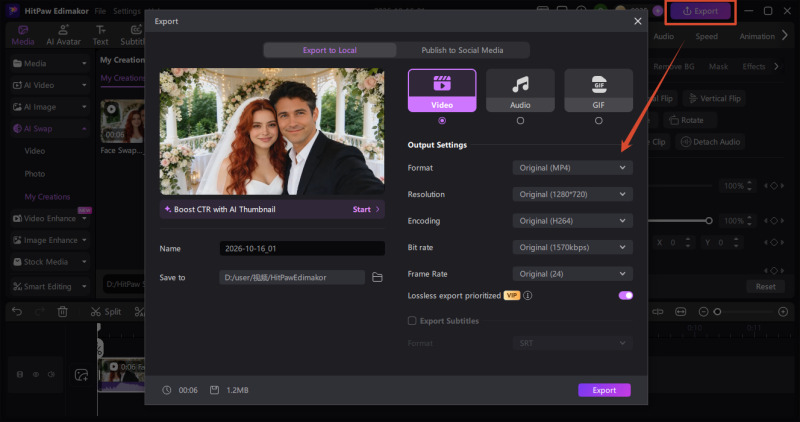
Task: Open the Format dropdown set to Original (MP4)
Action: point(572,168)
